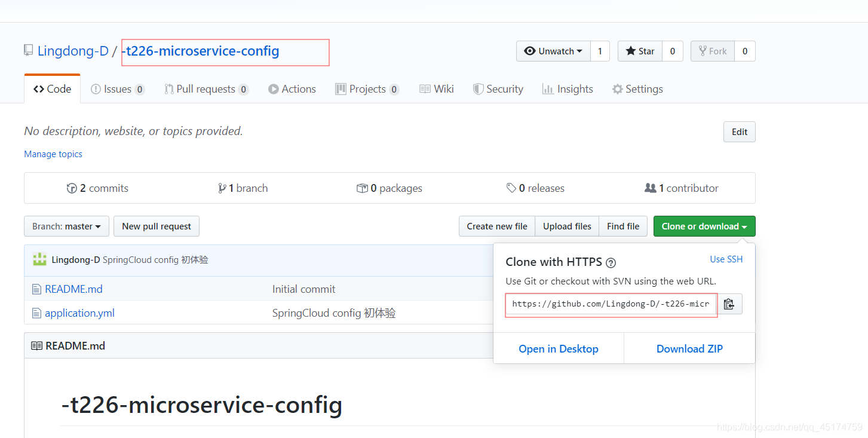
Task: Click the HTTPS clone URL field
Action: click(x=611, y=304)
